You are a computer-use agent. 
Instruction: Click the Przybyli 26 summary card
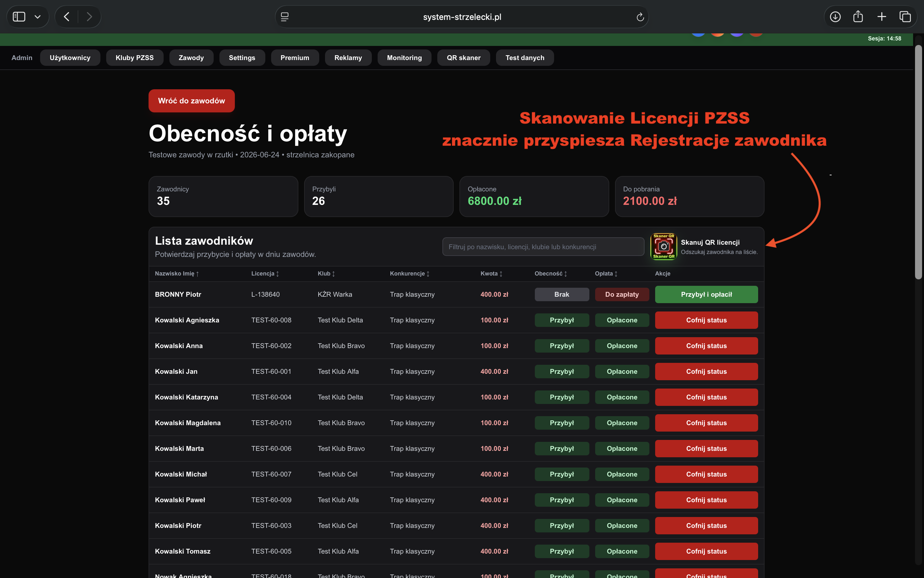pos(379,197)
